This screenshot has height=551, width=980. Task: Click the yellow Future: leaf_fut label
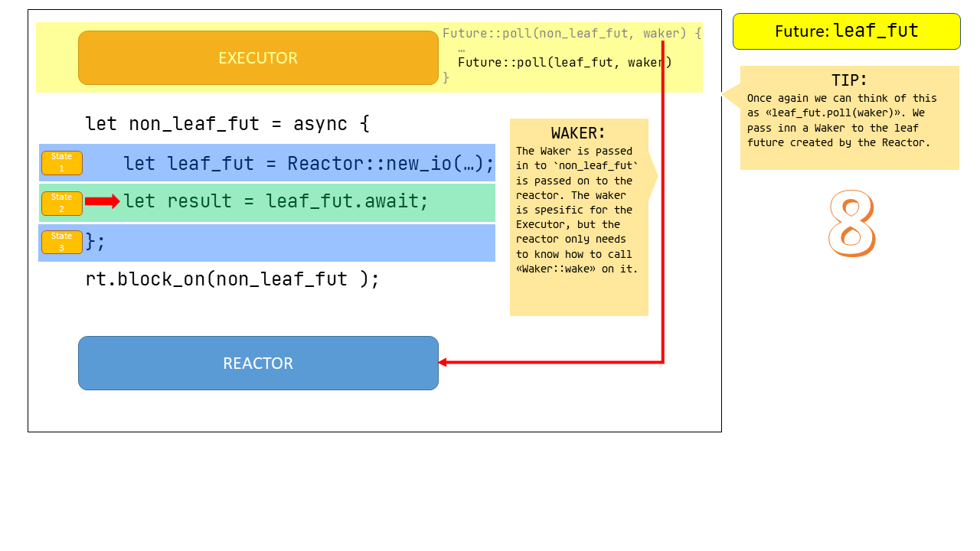coord(846,31)
